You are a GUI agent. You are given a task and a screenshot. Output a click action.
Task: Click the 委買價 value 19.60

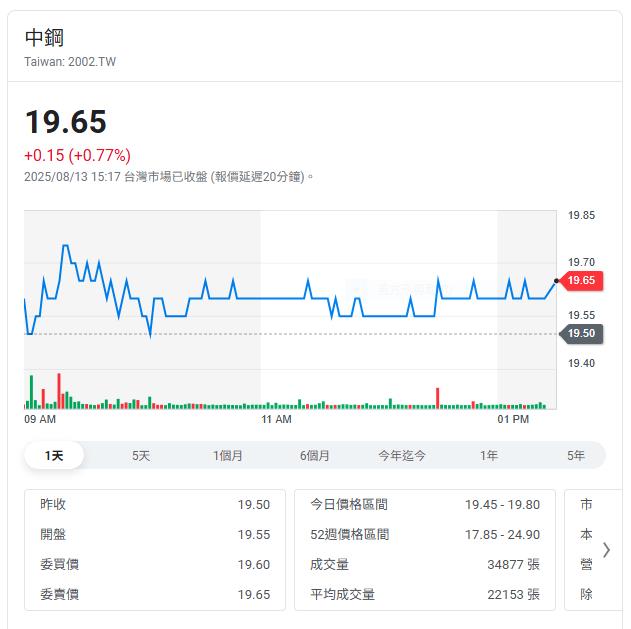[x=254, y=565]
